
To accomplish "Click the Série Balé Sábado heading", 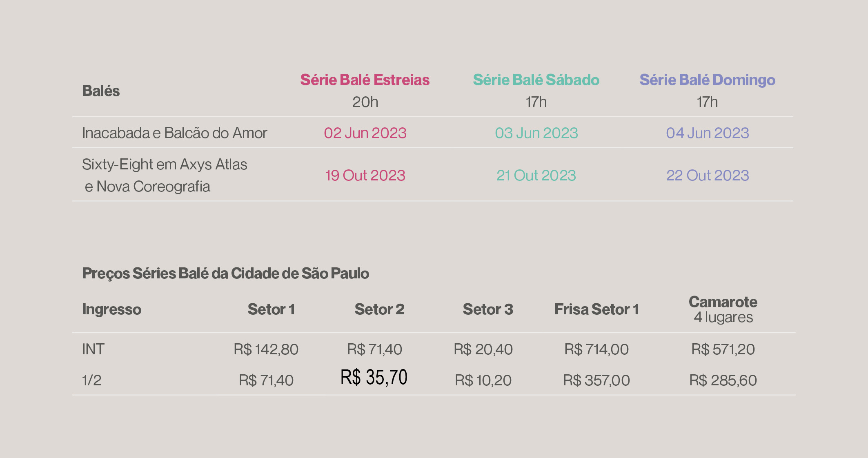I will tap(536, 80).
